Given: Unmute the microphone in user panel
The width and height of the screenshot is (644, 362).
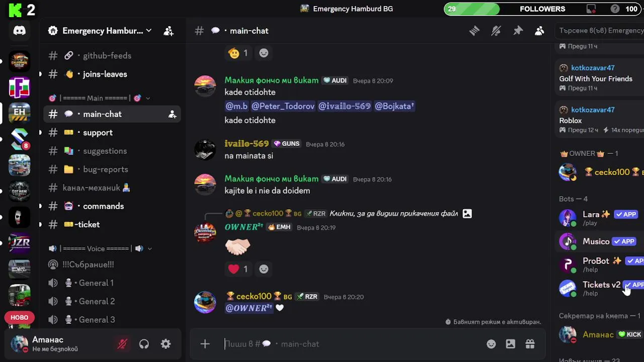Looking at the screenshot, I should (x=122, y=344).
